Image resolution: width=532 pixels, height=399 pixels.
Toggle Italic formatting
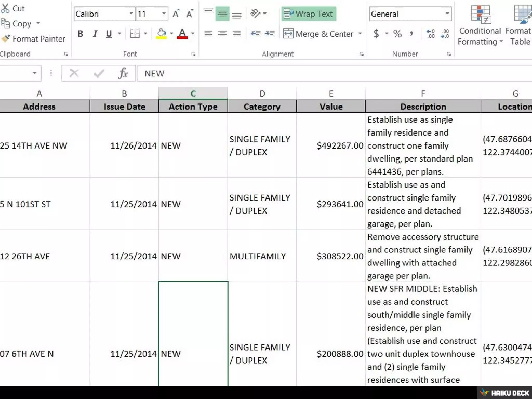[x=95, y=34]
